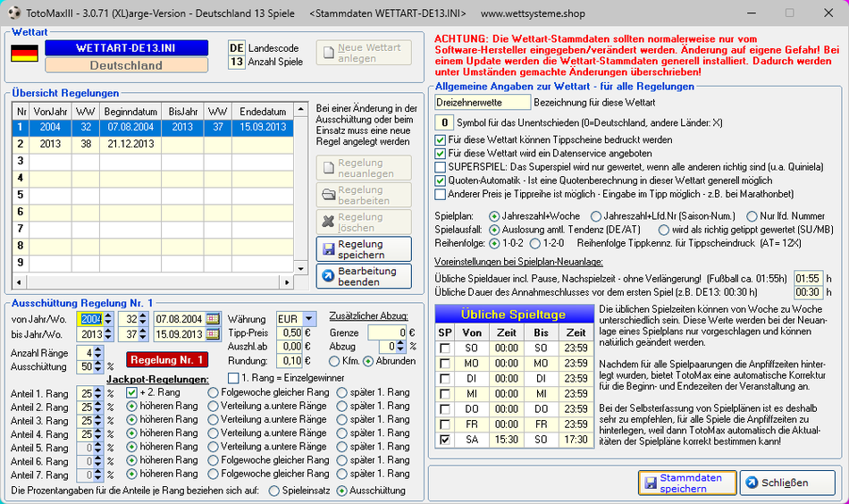
Task: Close the TotoMaxIII window
Action: point(828,13)
